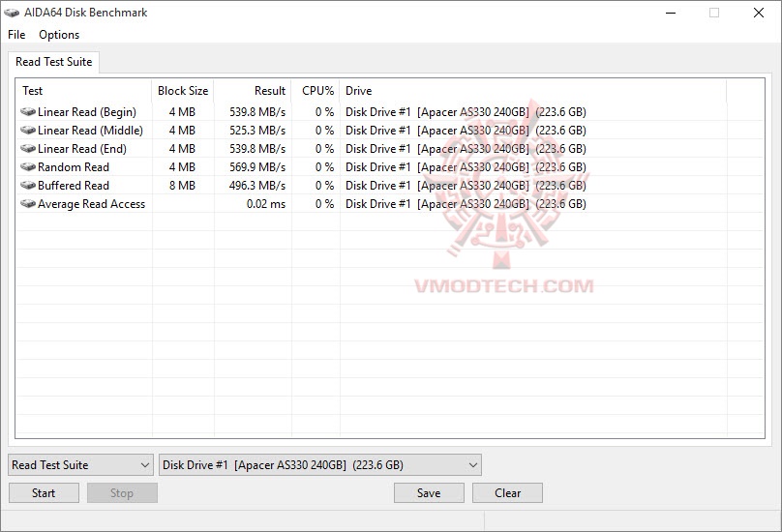This screenshot has width=782, height=532.
Task: Clear the benchmark results
Action: [x=507, y=492]
